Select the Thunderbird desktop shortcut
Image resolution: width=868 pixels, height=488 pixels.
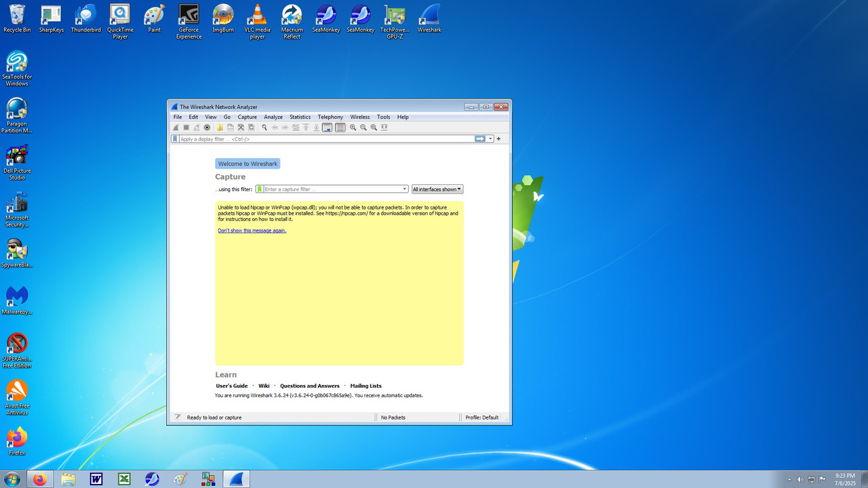(85, 19)
